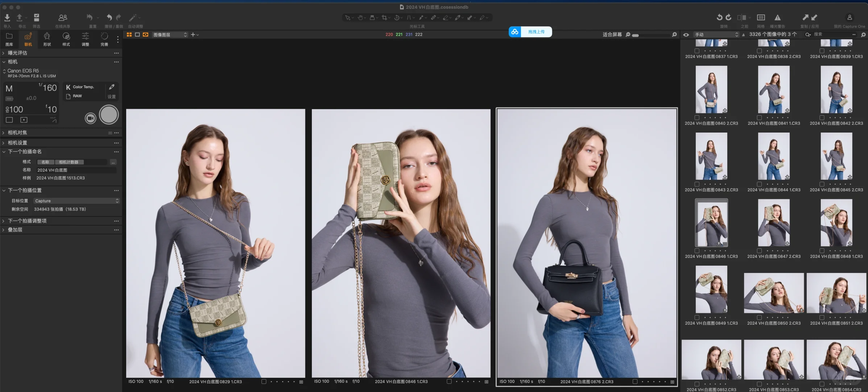The image size is (868, 392).
Task: Click the undo arrow in toolbar
Action: (109, 17)
